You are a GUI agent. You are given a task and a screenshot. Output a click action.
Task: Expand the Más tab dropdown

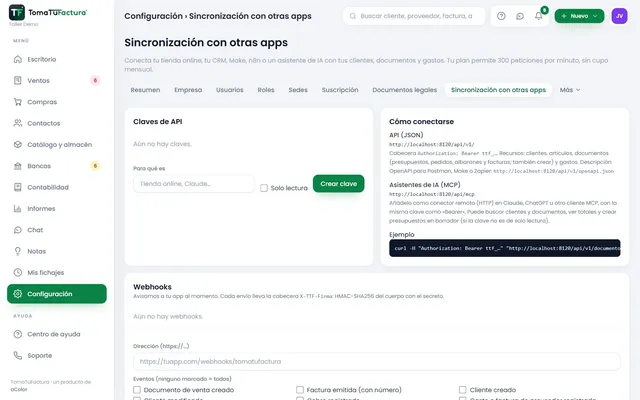tap(570, 90)
